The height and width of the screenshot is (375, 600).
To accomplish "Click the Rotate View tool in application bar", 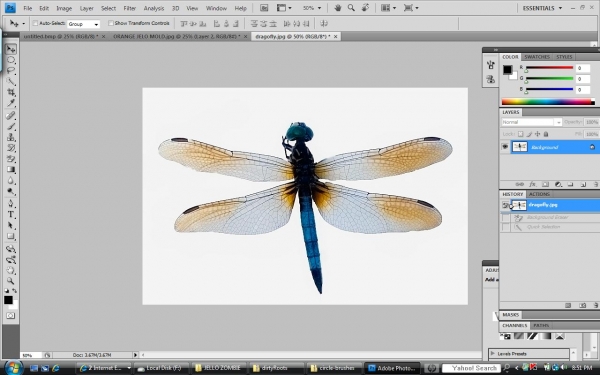I will coord(365,8).
